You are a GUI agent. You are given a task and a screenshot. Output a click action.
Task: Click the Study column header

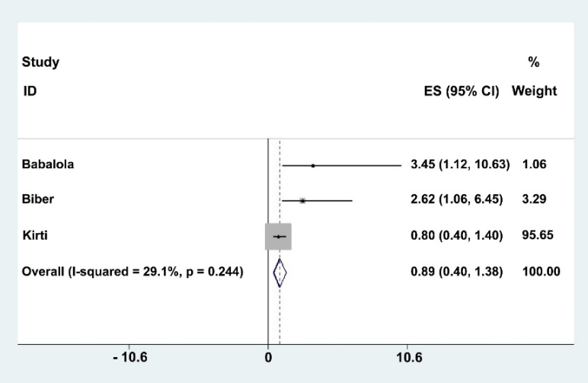click(40, 62)
